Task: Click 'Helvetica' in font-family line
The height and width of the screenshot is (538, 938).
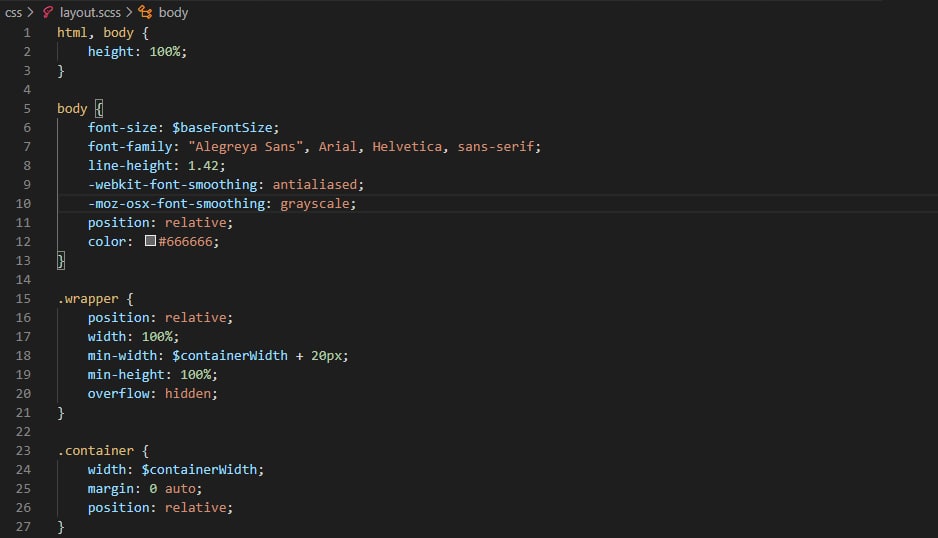Action: (407, 147)
